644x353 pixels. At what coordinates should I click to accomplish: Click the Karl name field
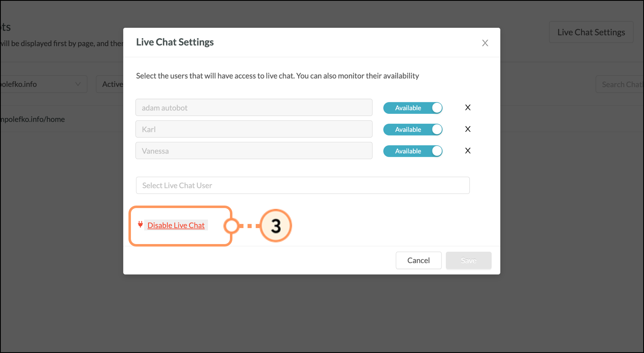pyautogui.click(x=254, y=129)
